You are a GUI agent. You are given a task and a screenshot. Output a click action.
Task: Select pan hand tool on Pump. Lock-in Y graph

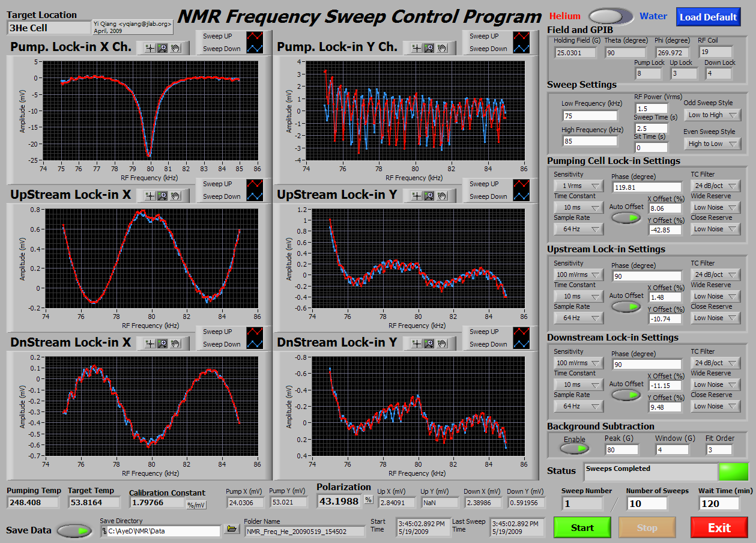pos(442,48)
